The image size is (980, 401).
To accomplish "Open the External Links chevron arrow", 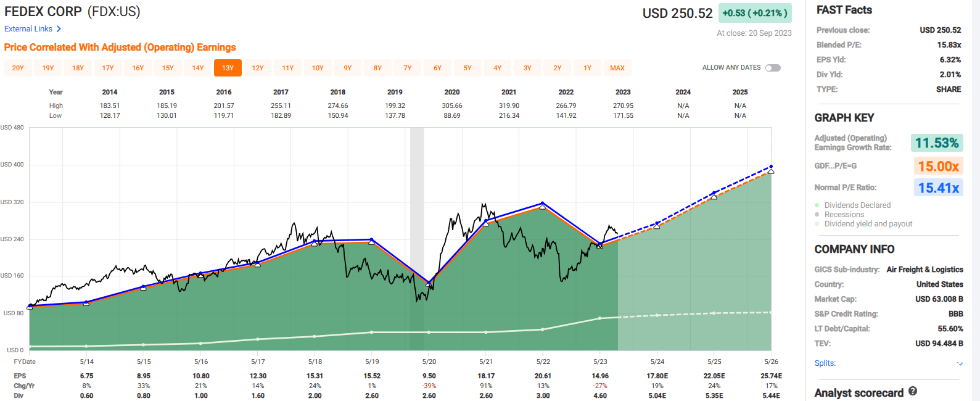I will (x=59, y=29).
